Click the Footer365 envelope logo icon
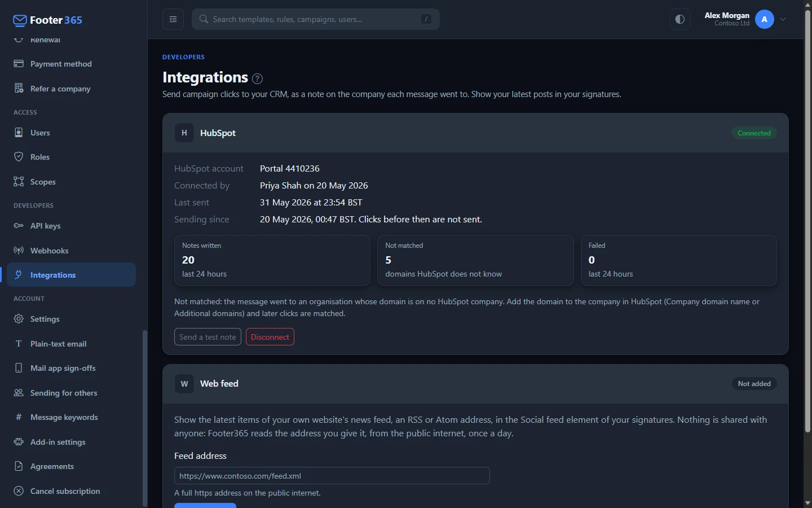 [20, 20]
